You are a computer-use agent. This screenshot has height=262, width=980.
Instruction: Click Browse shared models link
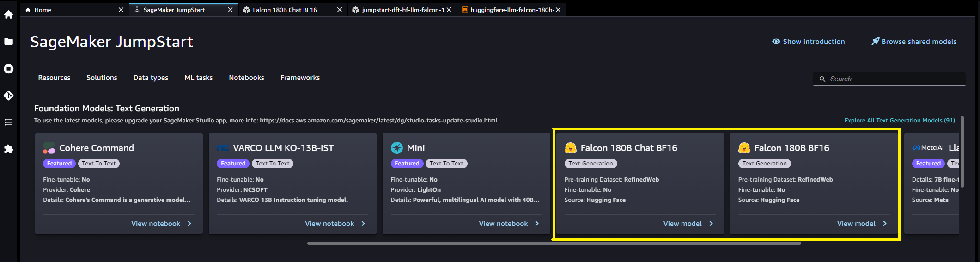point(919,42)
